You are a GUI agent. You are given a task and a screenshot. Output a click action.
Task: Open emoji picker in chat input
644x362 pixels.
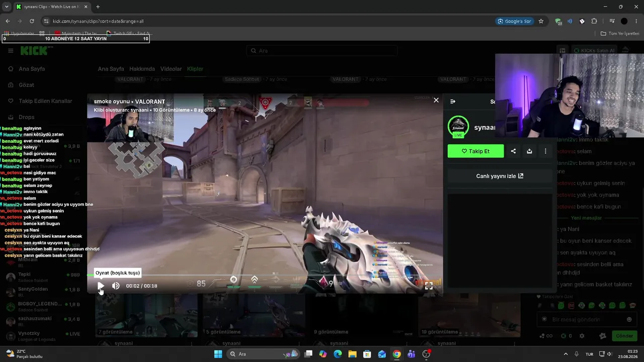coord(629,319)
